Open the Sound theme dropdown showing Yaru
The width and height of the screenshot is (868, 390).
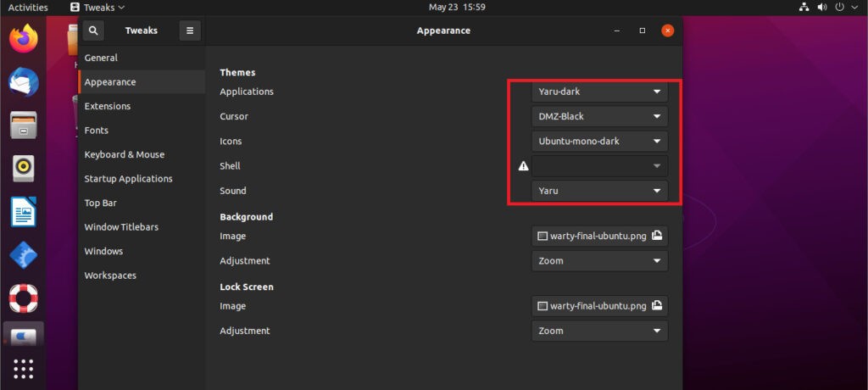[599, 191]
